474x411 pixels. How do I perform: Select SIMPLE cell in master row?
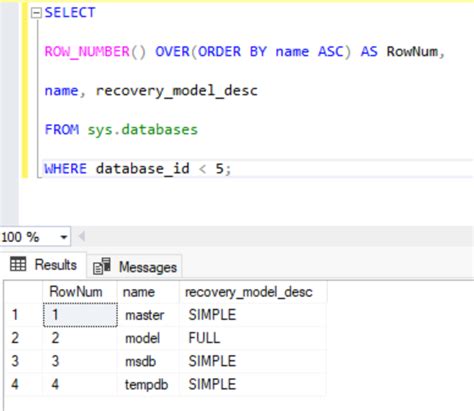(253, 315)
